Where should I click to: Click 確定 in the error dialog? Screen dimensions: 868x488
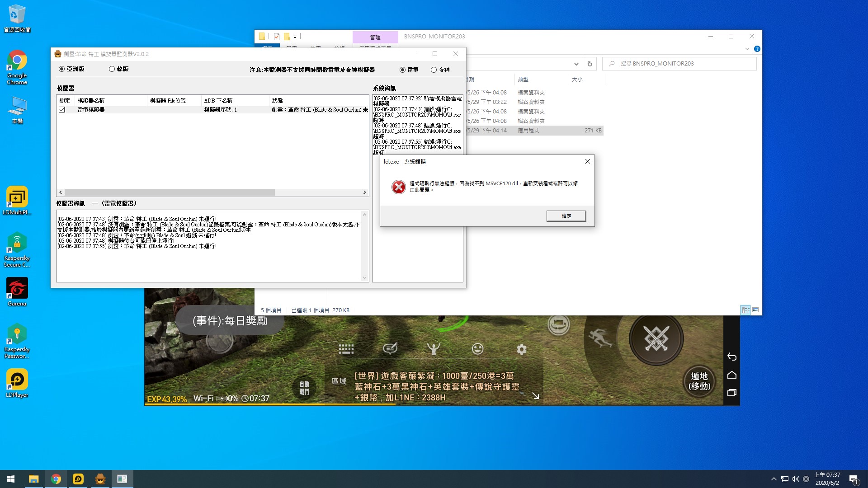tap(566, 216)
